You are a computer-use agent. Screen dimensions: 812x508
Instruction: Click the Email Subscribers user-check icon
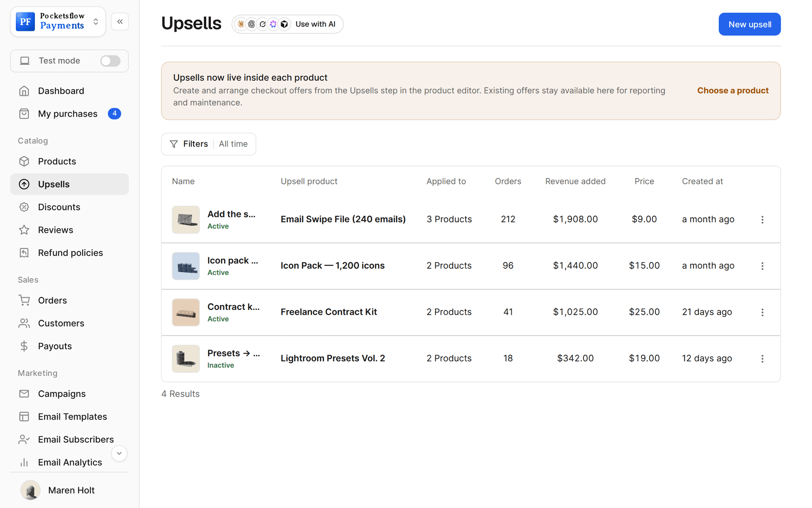(24, 439)
